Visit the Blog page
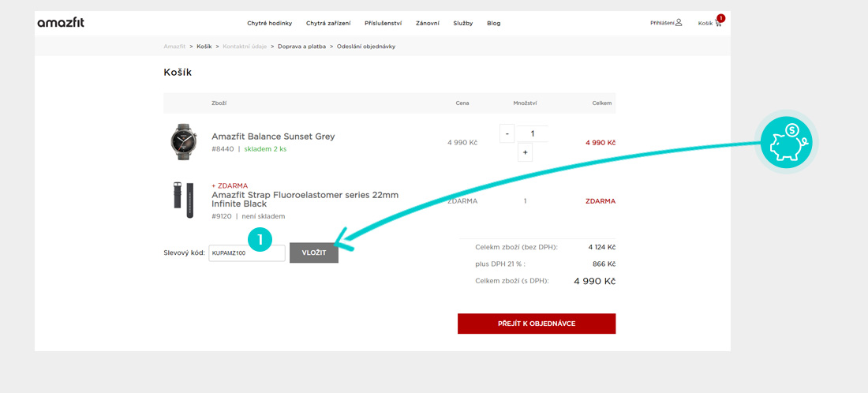Image resolution: width=868 pixels, height=393 pixels. [x=494, y=24]
